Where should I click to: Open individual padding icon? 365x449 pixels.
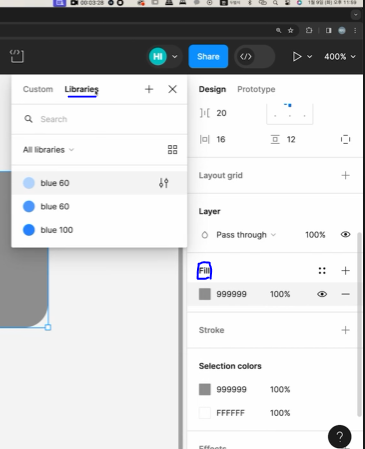(x=346, y=139)
